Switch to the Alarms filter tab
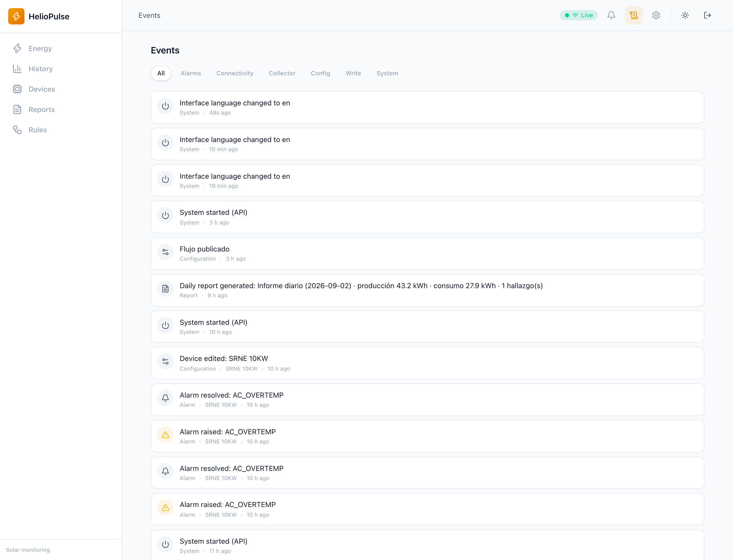This screenshot has width=733, height=560. coord(191,73)
